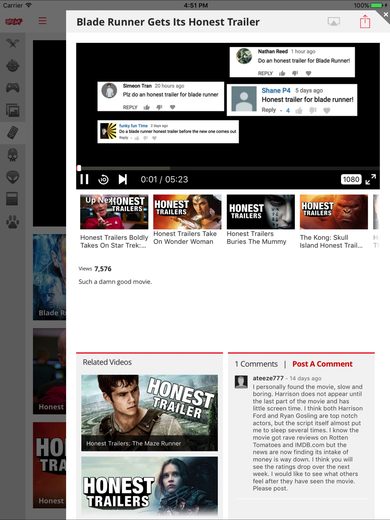The height and width of the screenshot is (520, 390).
Task: Open The Mummy honest trailer thumbnail
Action: coord(260,212)
